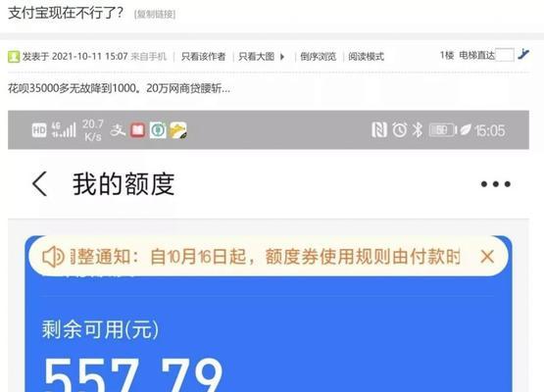Screen dimensions: 544x392
Task: Select 只看该作者 filter link
Action: tap(203, 57)
